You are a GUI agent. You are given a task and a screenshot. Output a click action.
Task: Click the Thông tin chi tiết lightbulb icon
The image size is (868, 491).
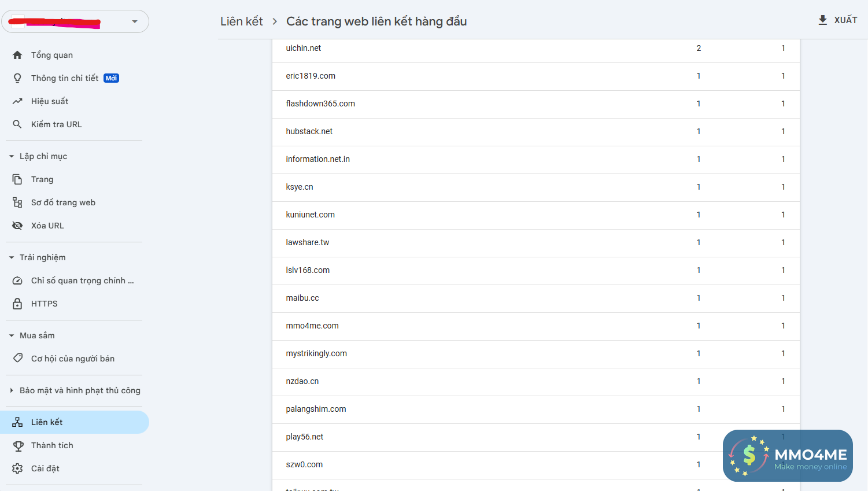coord(17,78)
